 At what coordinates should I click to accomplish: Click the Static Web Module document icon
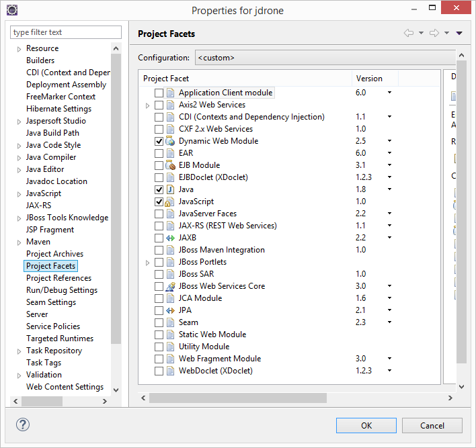[170, 334]
